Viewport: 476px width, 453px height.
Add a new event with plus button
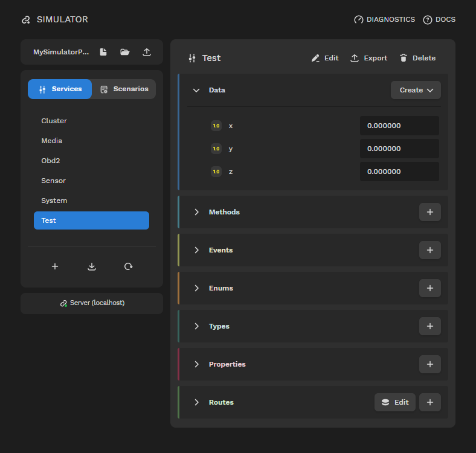tap(429, 250)
